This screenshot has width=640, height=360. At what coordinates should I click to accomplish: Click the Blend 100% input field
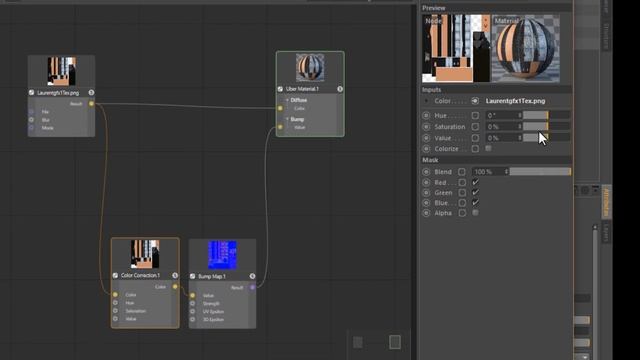point(488,172)
